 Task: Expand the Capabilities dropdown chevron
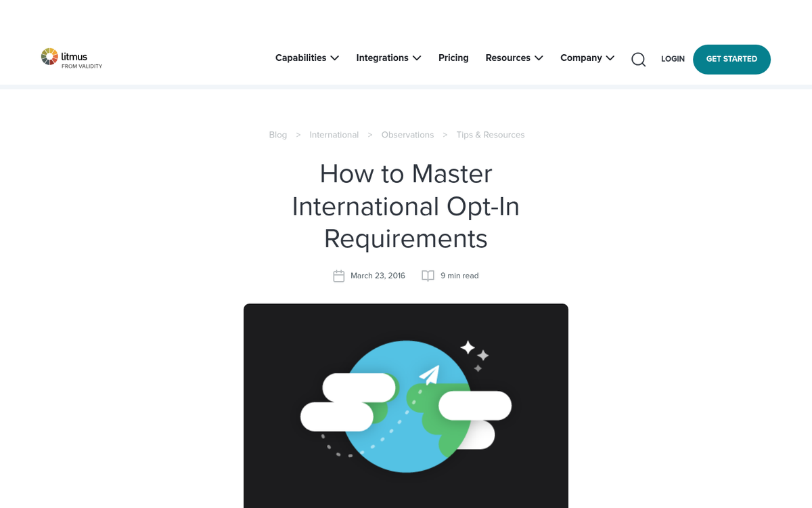click(x=335, y=58)
